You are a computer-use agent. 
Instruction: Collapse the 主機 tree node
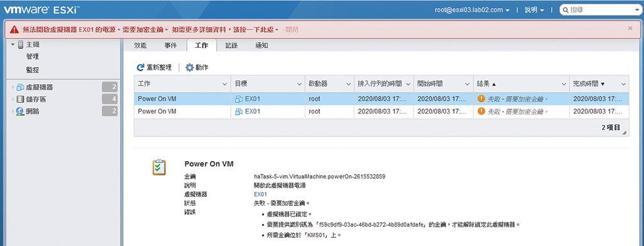coord(13,45)
